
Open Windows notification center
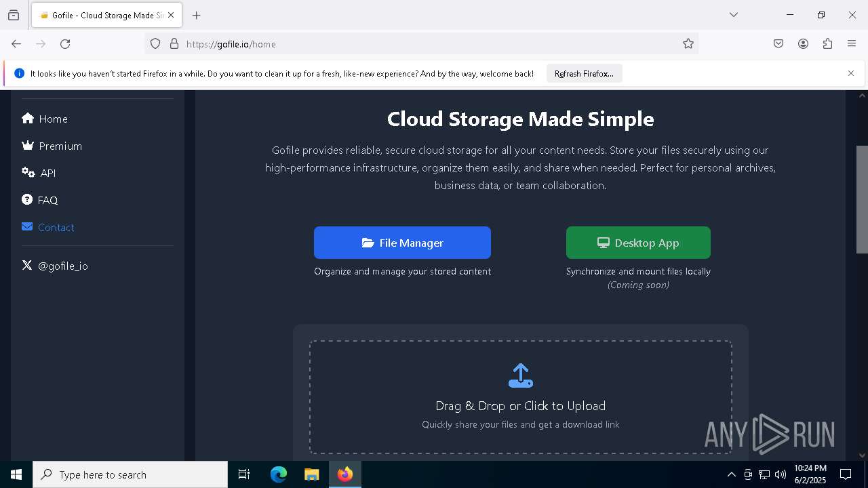point(846,474)
